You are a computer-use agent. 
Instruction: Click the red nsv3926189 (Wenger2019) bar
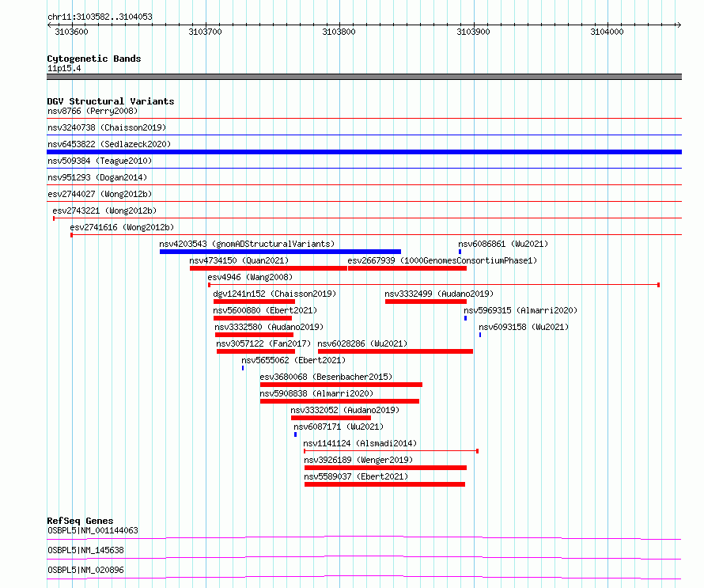click(x=386, y=468)
